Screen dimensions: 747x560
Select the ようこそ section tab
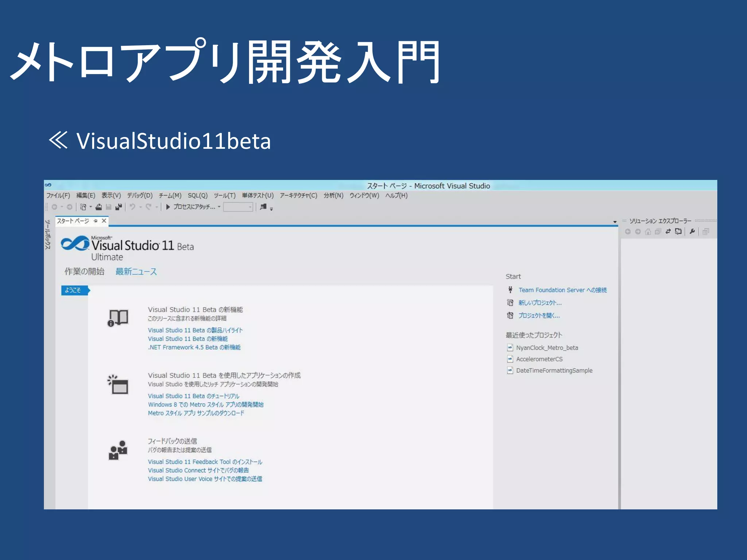tap(75, 290)
